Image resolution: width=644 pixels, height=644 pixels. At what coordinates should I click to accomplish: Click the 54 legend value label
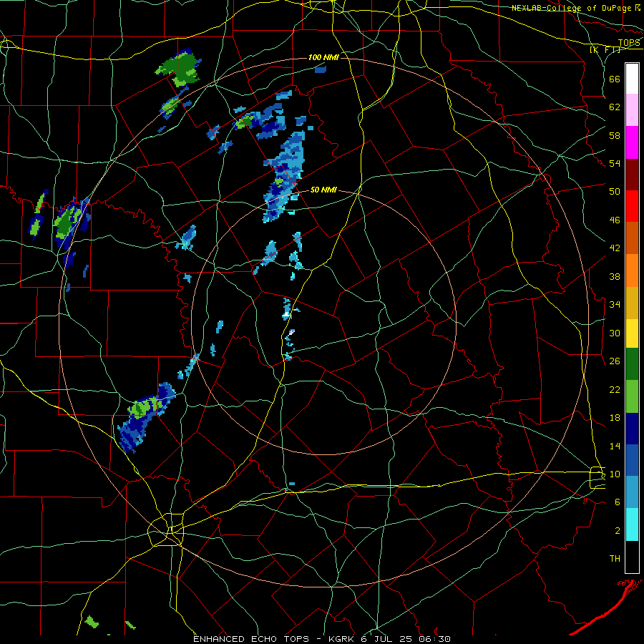615,163
